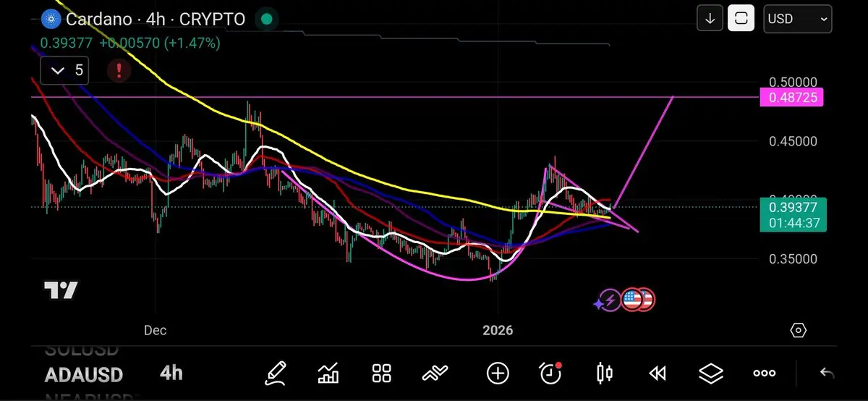Open chart settings hexagon icon
The height and width of the screenshot is (401, 868).
point(798,330)
